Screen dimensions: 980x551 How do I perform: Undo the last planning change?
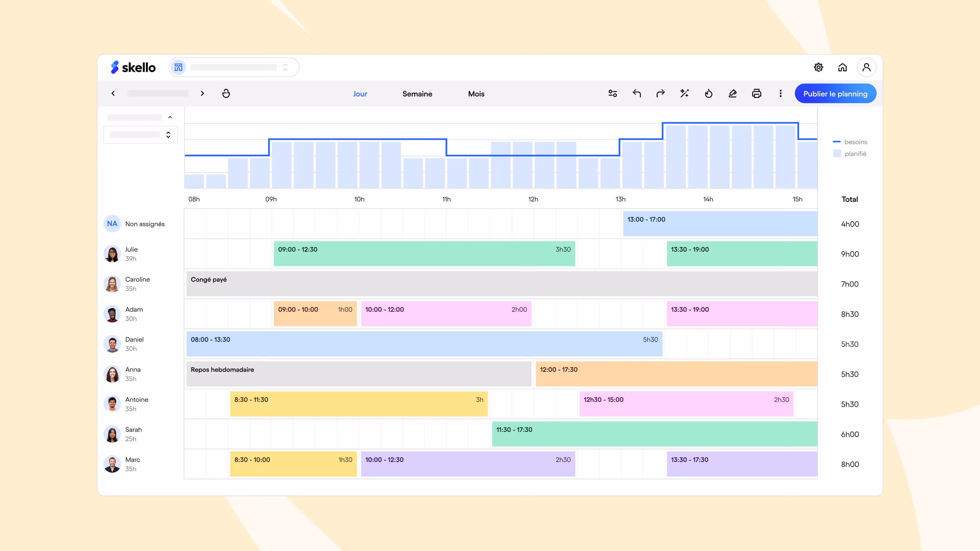pyautogui.click(x=636, y=94)
